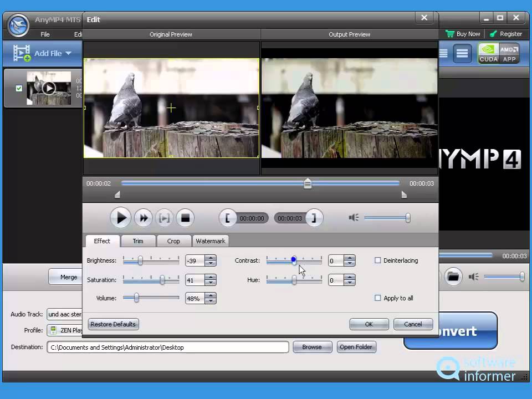Click the pigeon video thumbnail in file list

pyautogui.click(x=49, y=88)
